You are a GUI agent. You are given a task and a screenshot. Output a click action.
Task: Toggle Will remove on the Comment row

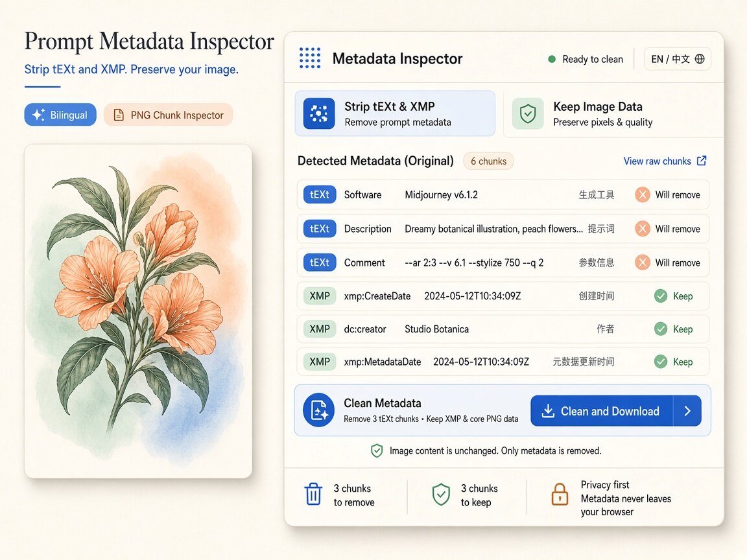[667, 262]
